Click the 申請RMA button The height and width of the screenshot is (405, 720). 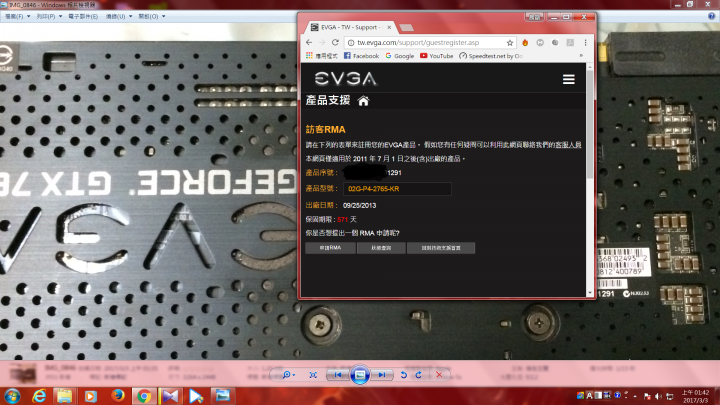pyautogui.click(x=330, y=248)
